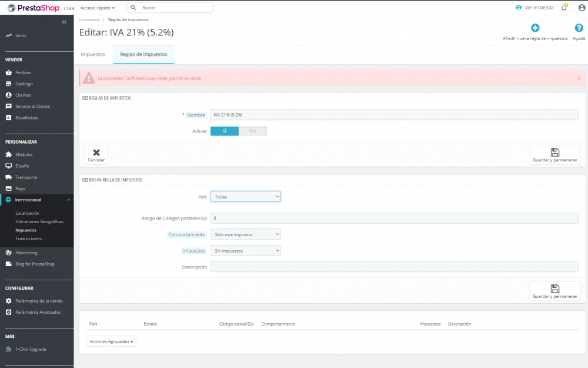Click the Blog for PrestaShop icon

point(9,264)
